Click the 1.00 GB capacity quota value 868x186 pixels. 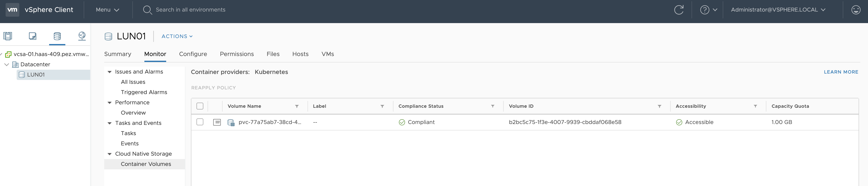click(x=781, y=122)
